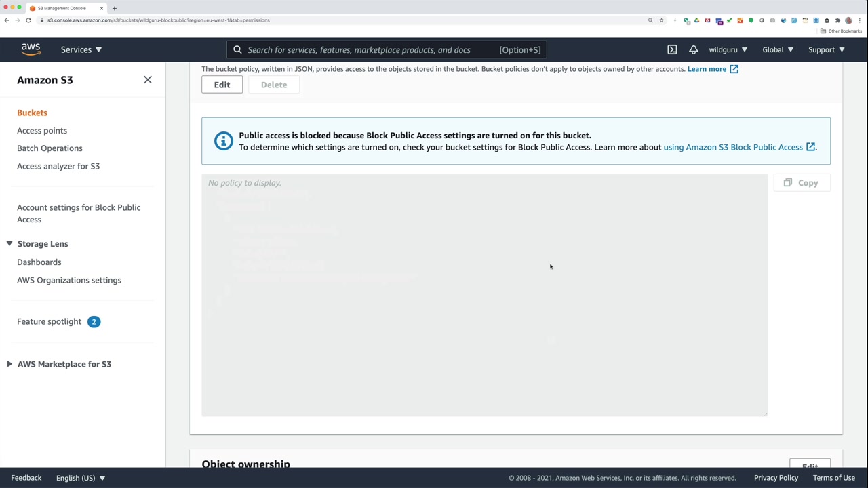Close the S3 Management Console tab

102,8
